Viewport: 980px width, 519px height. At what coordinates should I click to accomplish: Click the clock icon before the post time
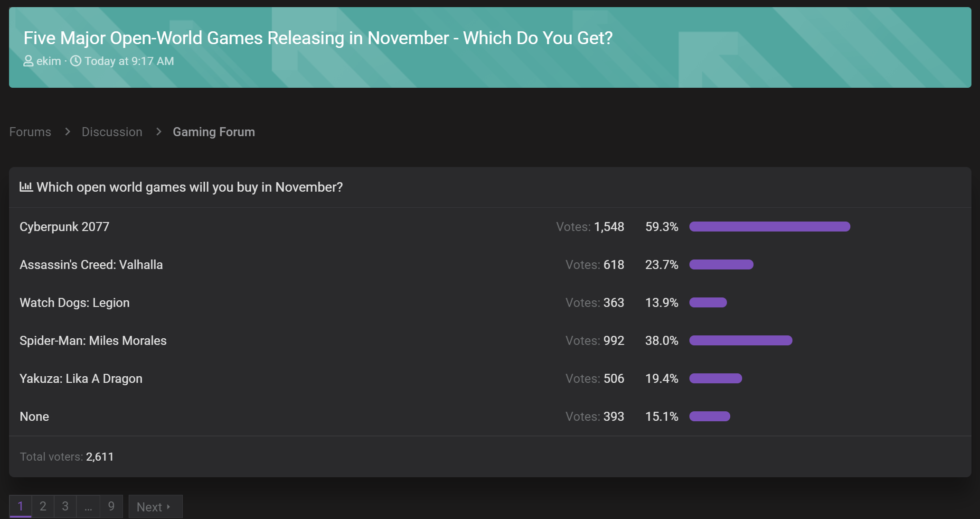(76, 61)
